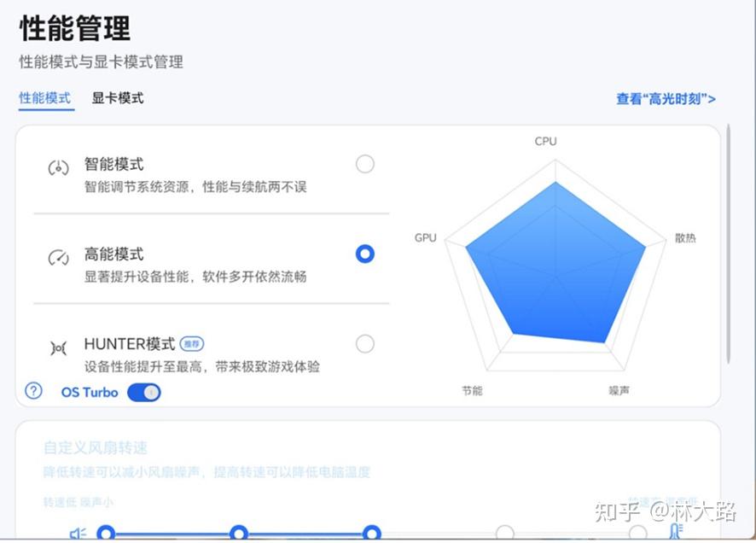Select the 智能模式 radio button
This screenshot has height=543, width=756.
(365, 164)
